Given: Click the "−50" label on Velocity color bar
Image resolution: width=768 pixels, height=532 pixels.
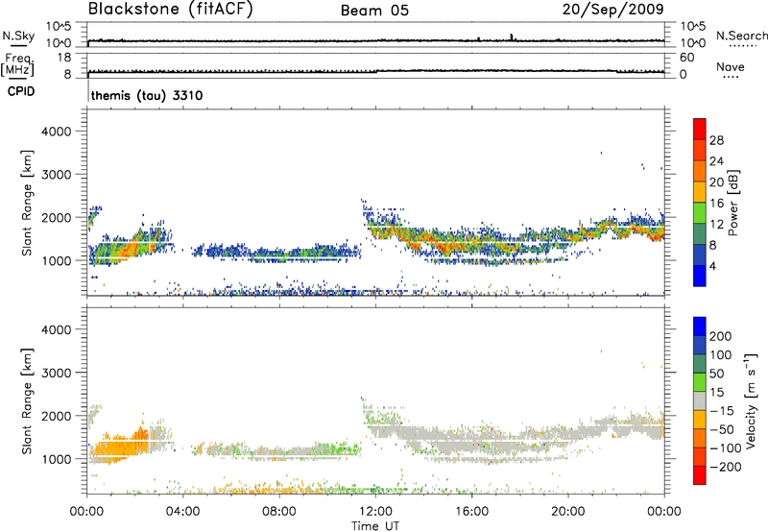Looking at the screenshot, I should tap(722, 429).
